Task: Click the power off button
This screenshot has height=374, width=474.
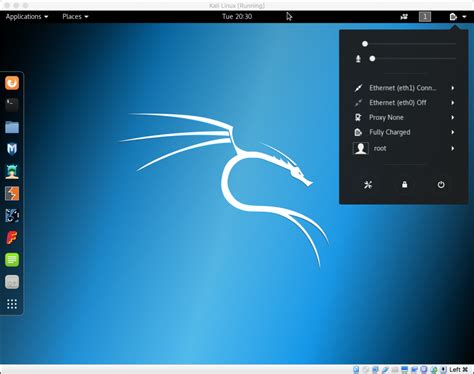Action: tap(441, 185)
